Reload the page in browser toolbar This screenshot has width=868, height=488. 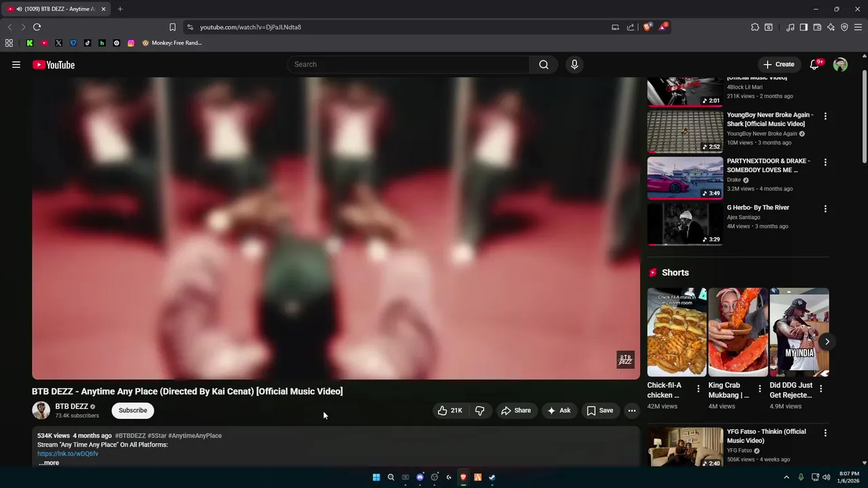tap(37, 27)
